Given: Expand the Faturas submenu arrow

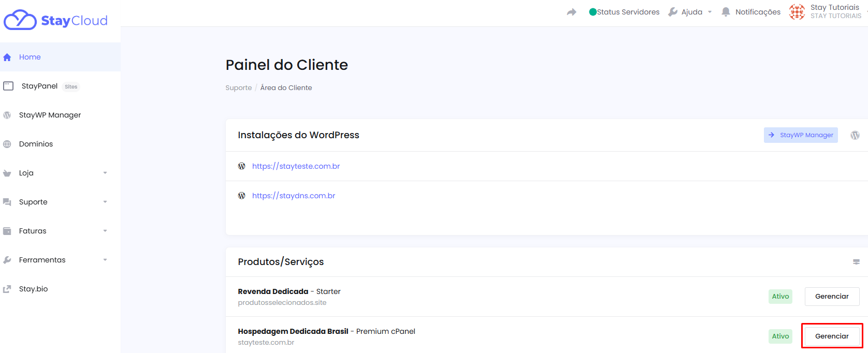Looking at the screenshot, I should pyautogui.click(x=105, y=231).
